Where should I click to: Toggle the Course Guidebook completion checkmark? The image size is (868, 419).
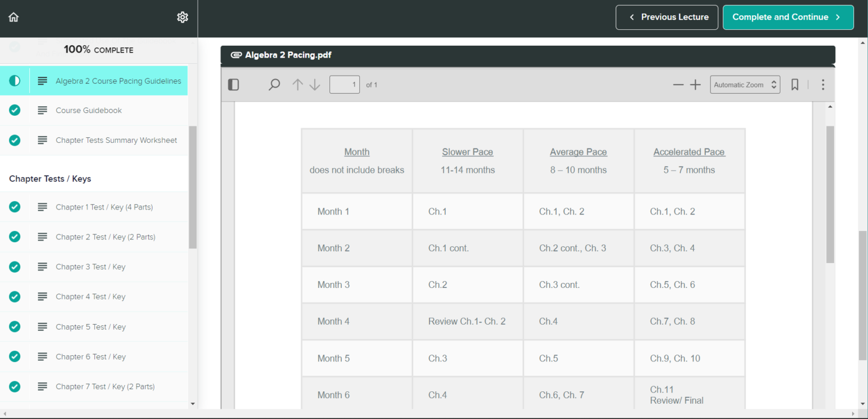[15, 110]
